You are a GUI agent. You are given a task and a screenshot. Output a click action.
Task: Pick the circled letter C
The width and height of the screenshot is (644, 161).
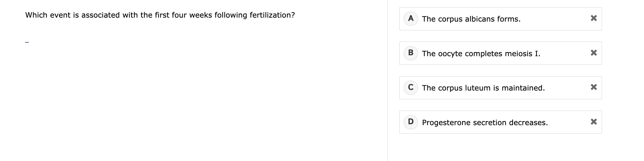[x=411, y=87]
